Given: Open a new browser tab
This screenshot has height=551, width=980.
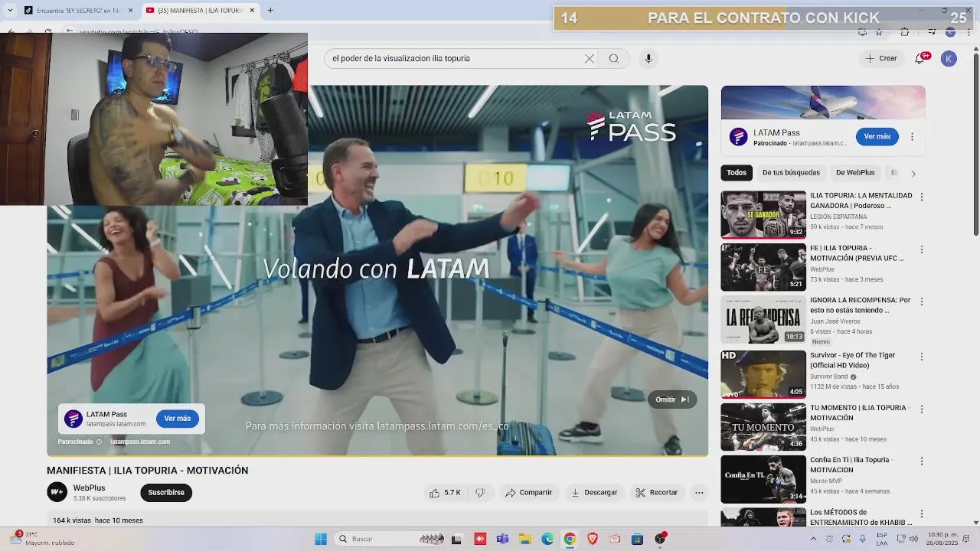Looking at the screenshot, I should (270, 11).
